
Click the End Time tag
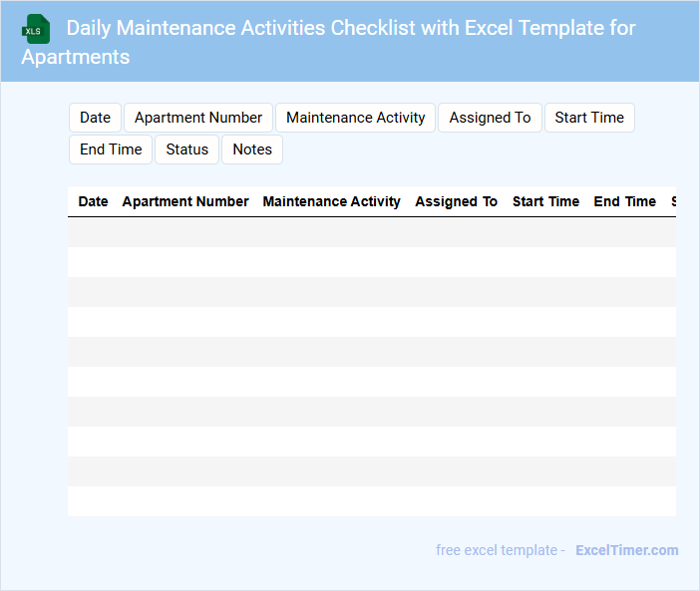click(111, 149)
